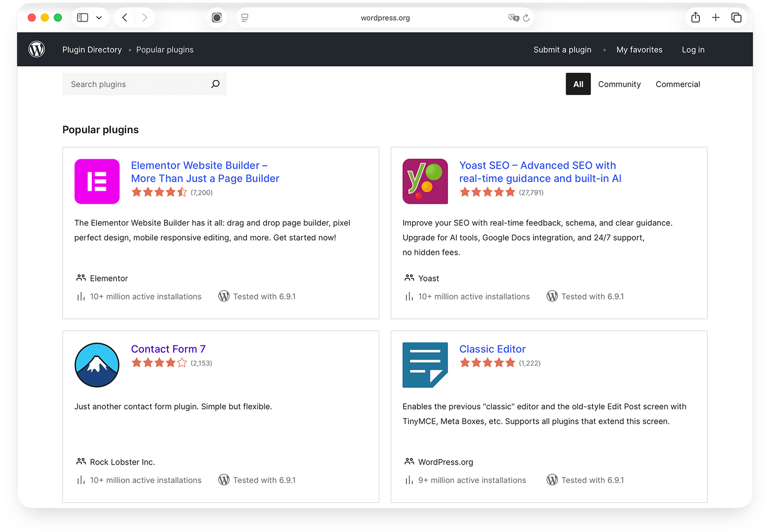This screenshot has width=770, height=532.
Task: Select the Community filter tab
Action: pyautogui.click(x=619, y=84)
